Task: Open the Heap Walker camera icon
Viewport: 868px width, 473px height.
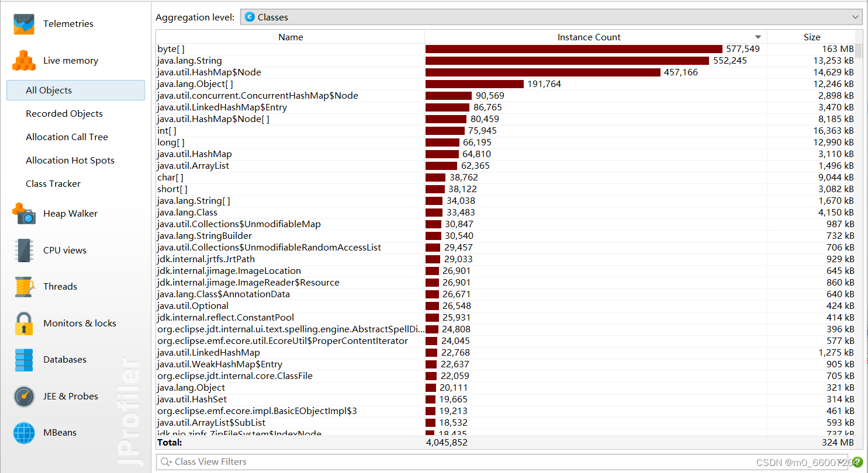Action: click(25, 214)
